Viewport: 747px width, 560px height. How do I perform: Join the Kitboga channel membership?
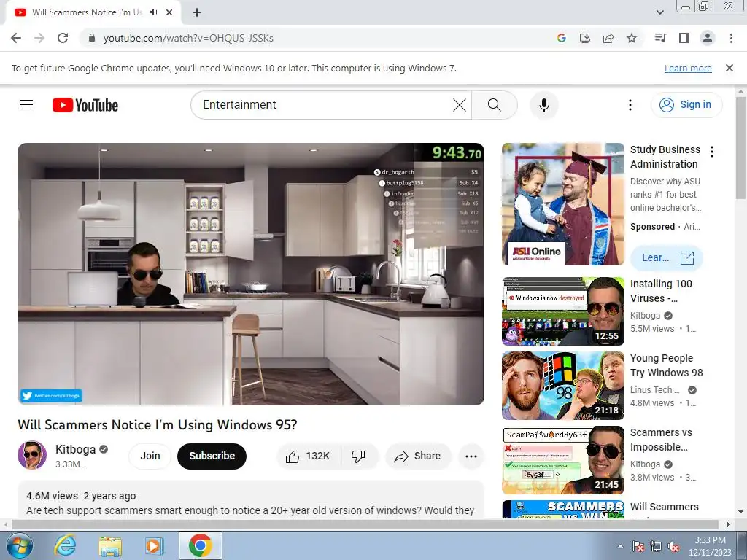[x=150, y=456]
